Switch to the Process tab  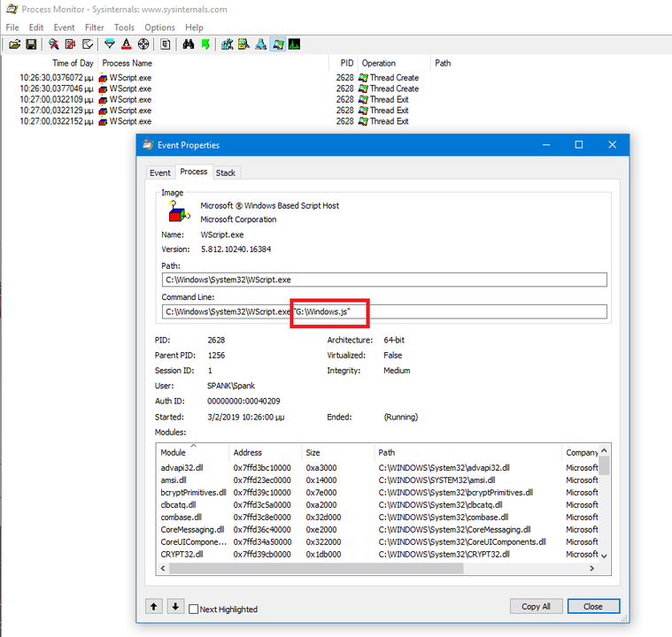[x=194, y=172]
